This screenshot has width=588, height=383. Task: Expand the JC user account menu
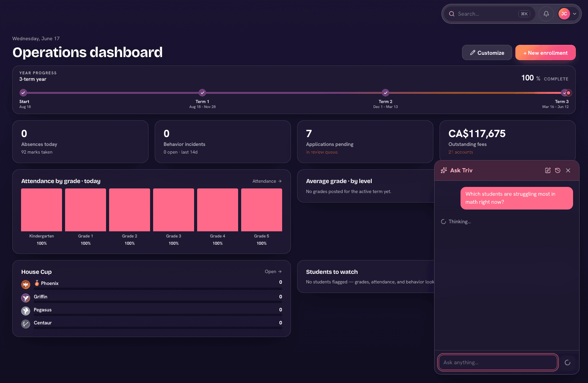[x=568, y=14]
